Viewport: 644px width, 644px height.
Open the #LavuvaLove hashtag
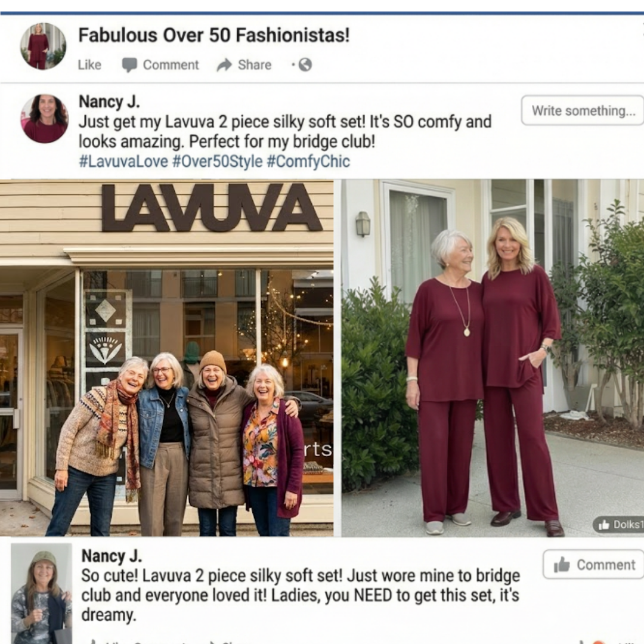point(123,162)
